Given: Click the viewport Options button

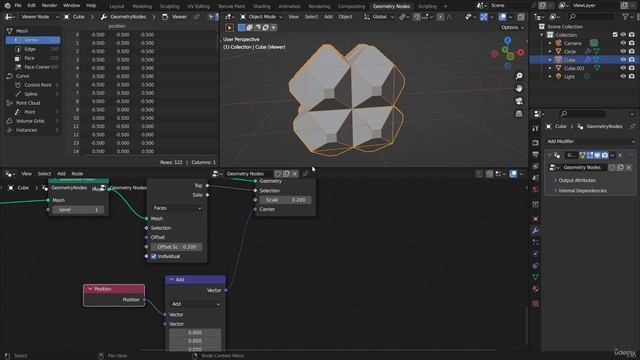Looking at the screenshot, I should pos(512,27).
